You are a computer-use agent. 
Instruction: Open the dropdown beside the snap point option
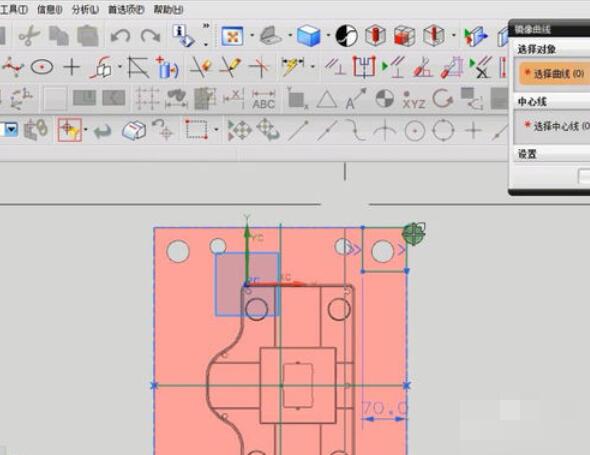86,130
